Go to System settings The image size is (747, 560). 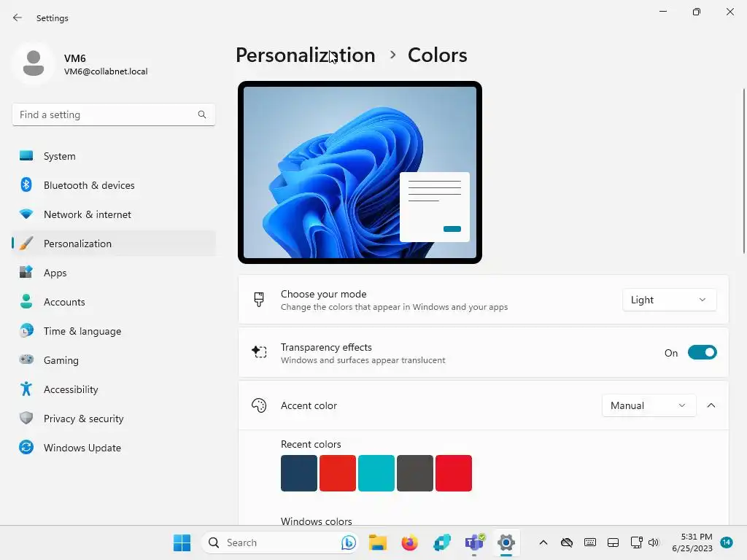(x=113, y=156)
